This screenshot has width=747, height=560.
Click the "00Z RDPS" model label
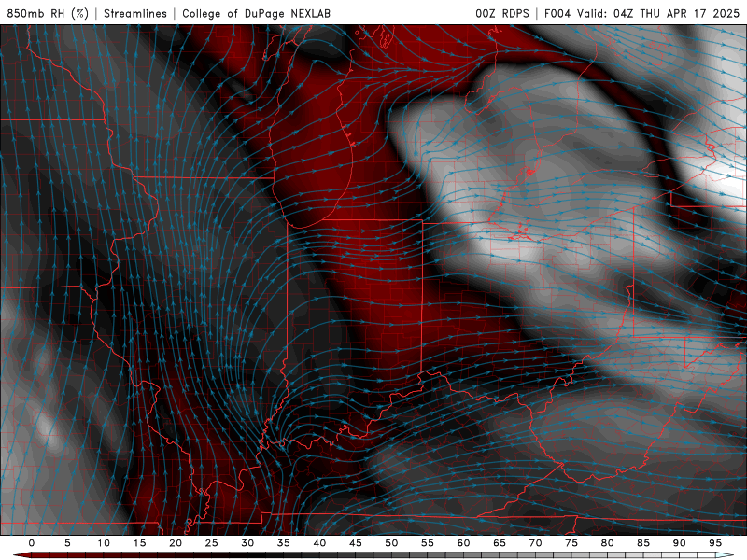[x=502, y=13]
